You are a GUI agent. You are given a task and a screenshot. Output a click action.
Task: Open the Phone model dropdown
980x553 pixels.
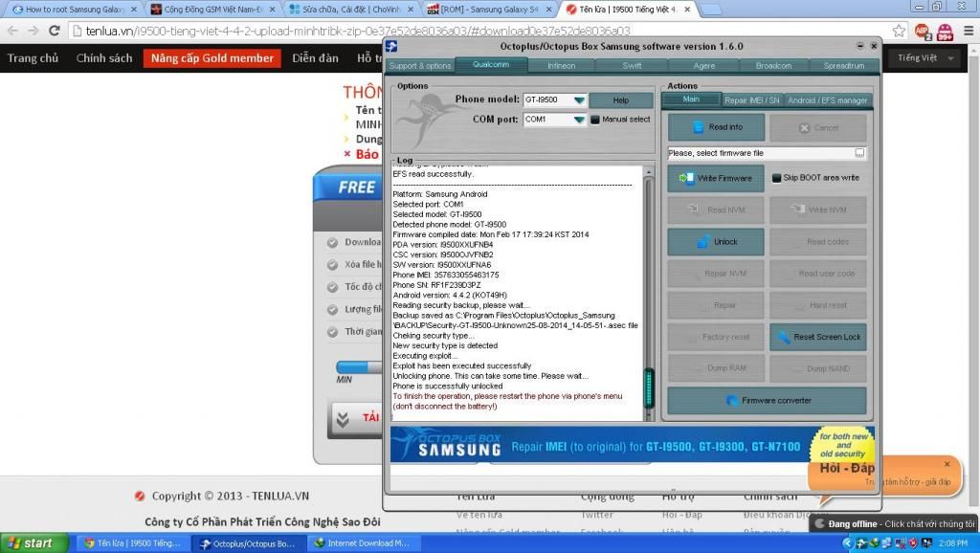tap(579, 100)
